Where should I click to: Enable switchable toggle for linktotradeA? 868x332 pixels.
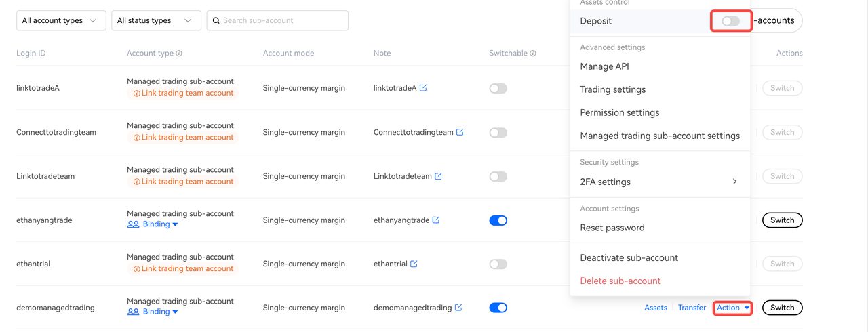pos(498,88)
